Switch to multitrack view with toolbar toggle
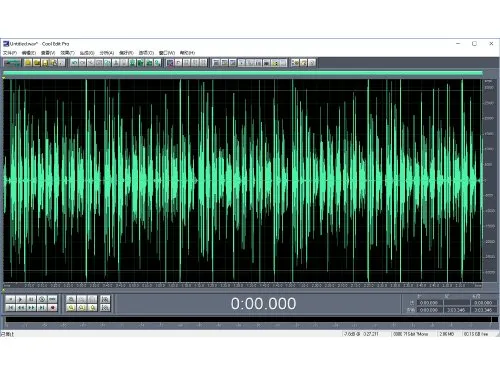 [12, 63]
